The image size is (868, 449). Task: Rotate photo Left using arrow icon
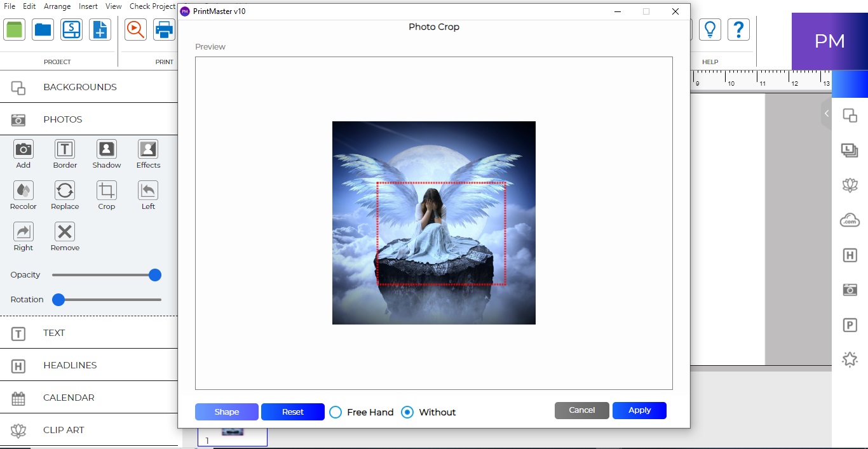point(148,191)
